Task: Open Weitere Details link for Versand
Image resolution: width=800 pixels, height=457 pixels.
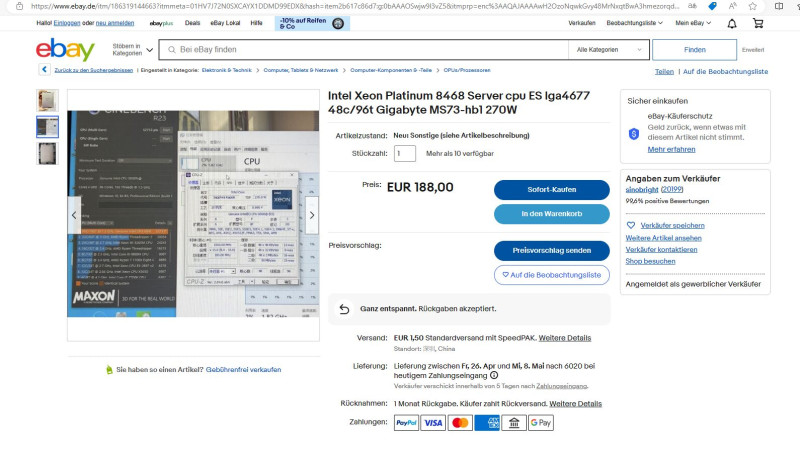Action: 565,338
